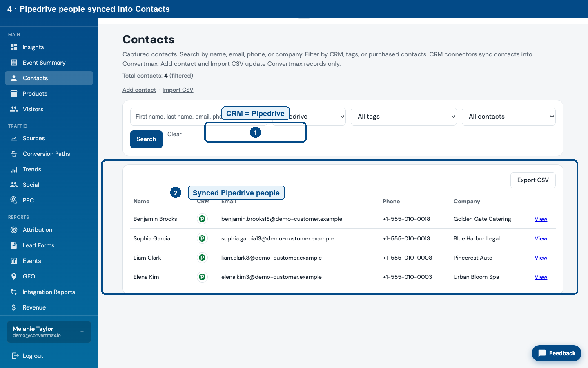This screenshot has width=588, height=368.
Task: Expand the Melanie Taylor account menu
Action: coord(49,332)
